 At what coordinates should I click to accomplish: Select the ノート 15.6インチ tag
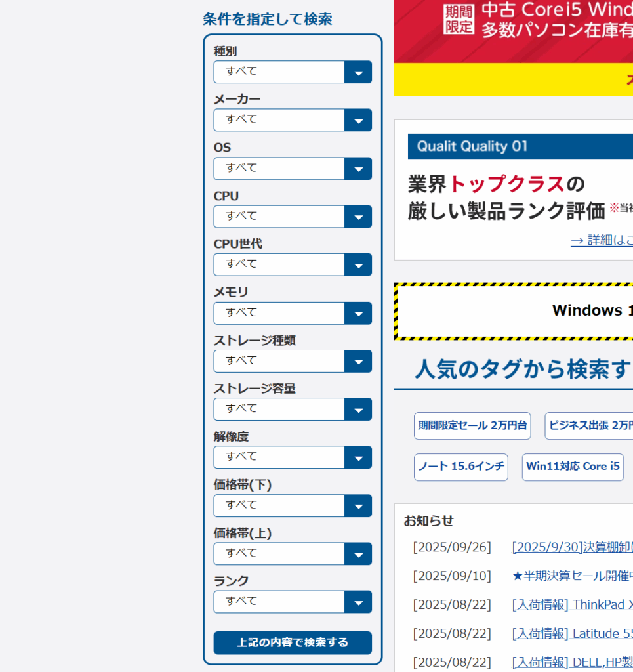click(461, 467)
